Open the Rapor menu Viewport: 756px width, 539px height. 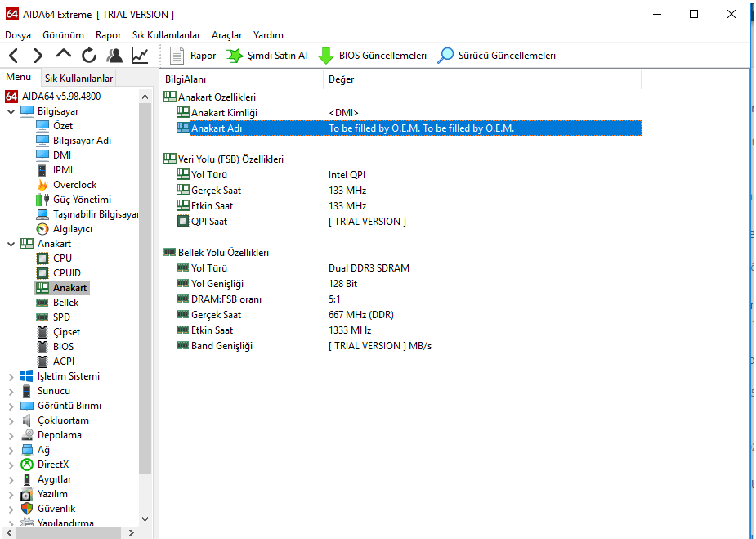click(108, 34)
